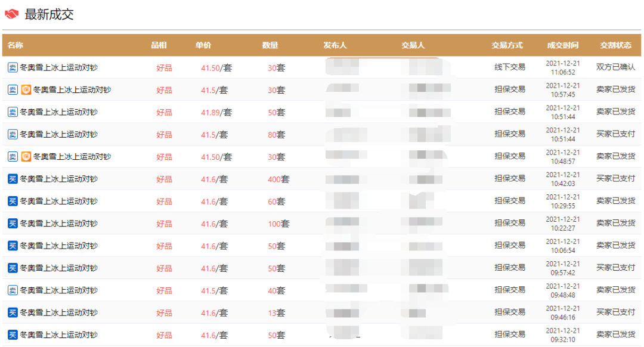Open 冬奥雪上冰上运动对钞 in the 13套 row
Screen dimensions: 644x347
(x=58, y=312)
